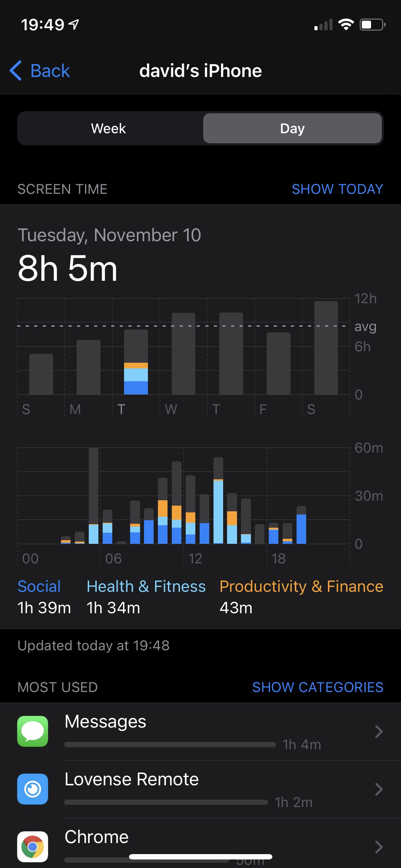Tap SHOW CATEGORIES link
This screenshot has width=401, height=868.
(318, 687)
